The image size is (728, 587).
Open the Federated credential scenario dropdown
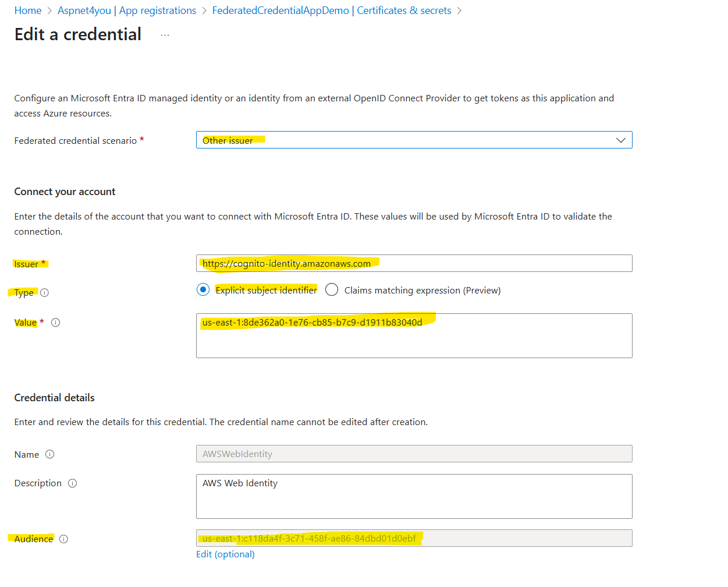(414, 140)
